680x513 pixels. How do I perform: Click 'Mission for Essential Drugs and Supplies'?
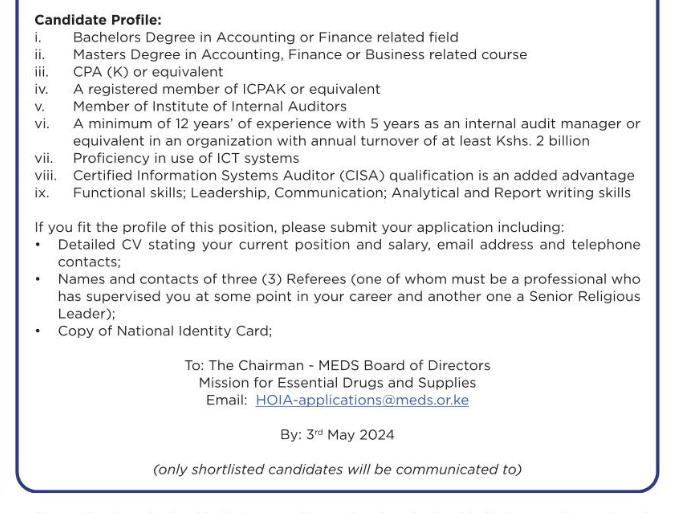(x=337, y=383)
